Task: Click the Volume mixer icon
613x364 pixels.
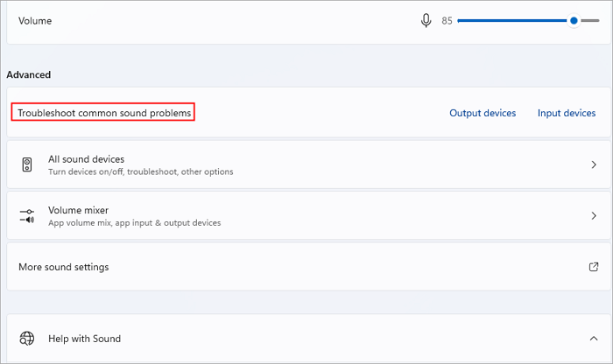Action: [27, 216]
